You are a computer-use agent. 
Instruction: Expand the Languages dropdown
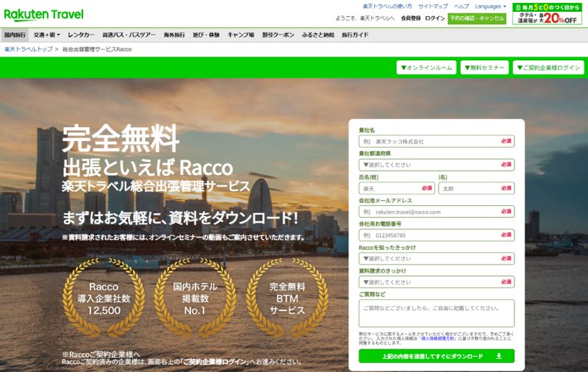tap(490, 7)
